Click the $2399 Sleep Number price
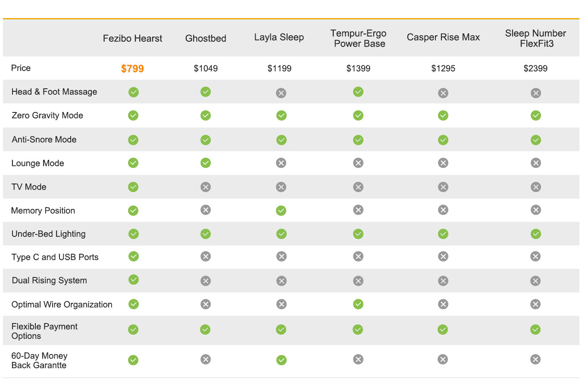This screenshot has width=582, height=392. coord(535,68)
